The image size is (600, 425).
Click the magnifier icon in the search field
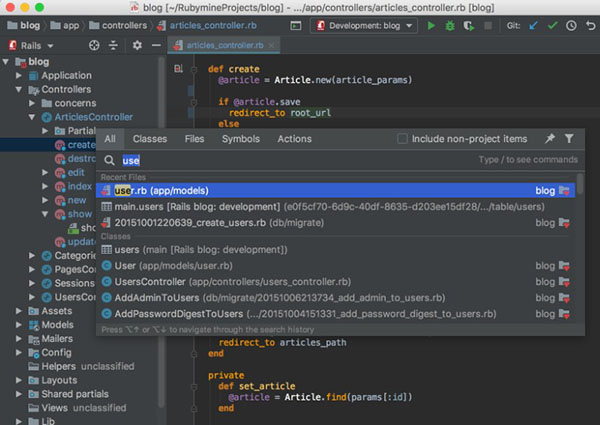pyautogui.click(x=109, y=160)
